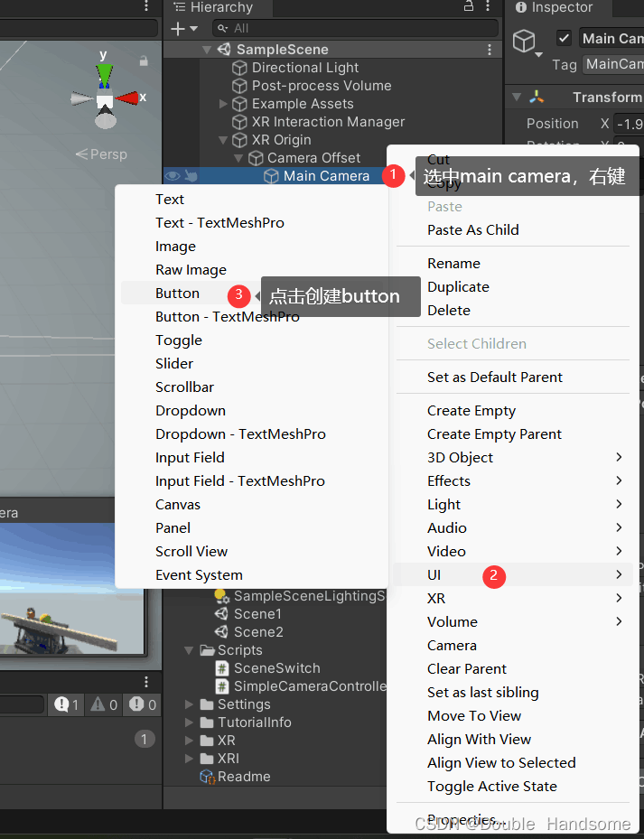Toggle console log message count filter
This screenshot has width=644, height=839.
pyautogui.click(x=66, y=704)
